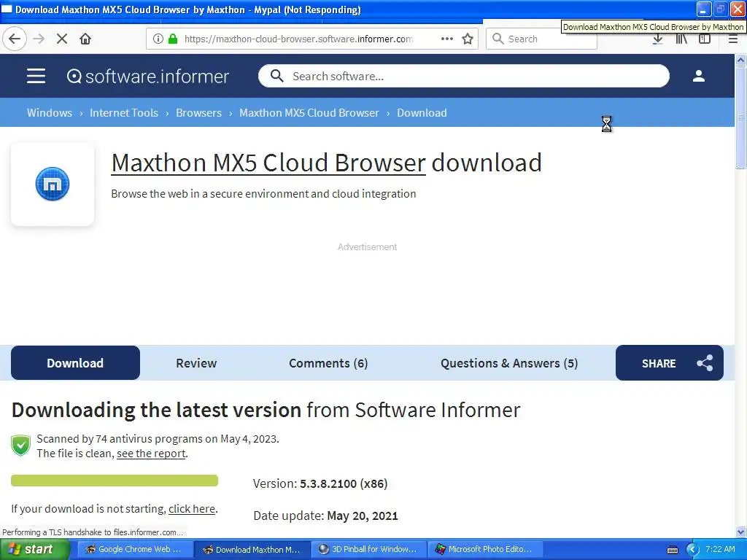
Task: Click the software.informer logo
Action: (148, 76)
